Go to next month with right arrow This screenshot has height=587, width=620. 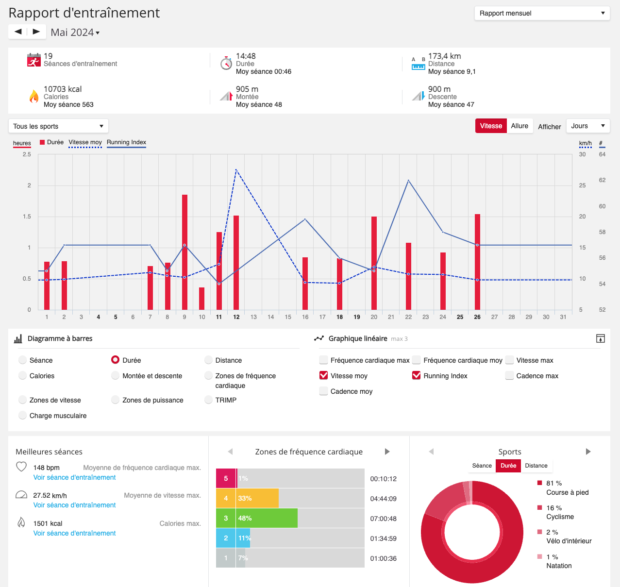[36, 32]
